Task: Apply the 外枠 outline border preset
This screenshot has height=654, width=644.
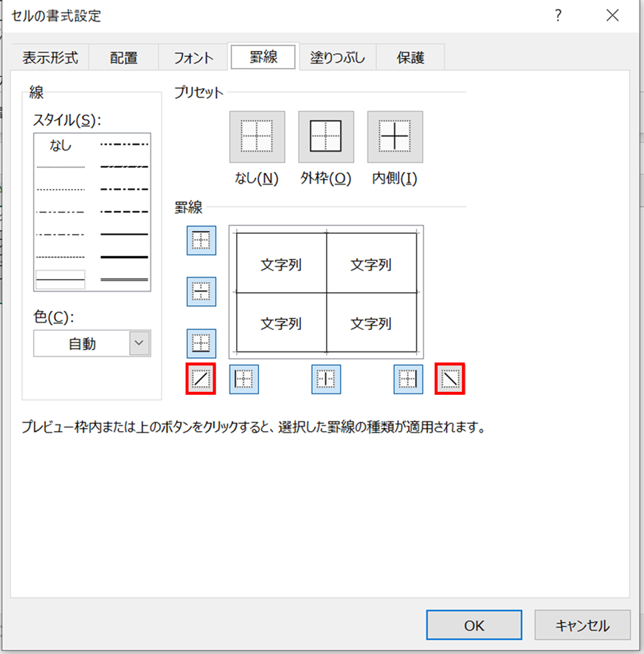Action: point(325,137)
